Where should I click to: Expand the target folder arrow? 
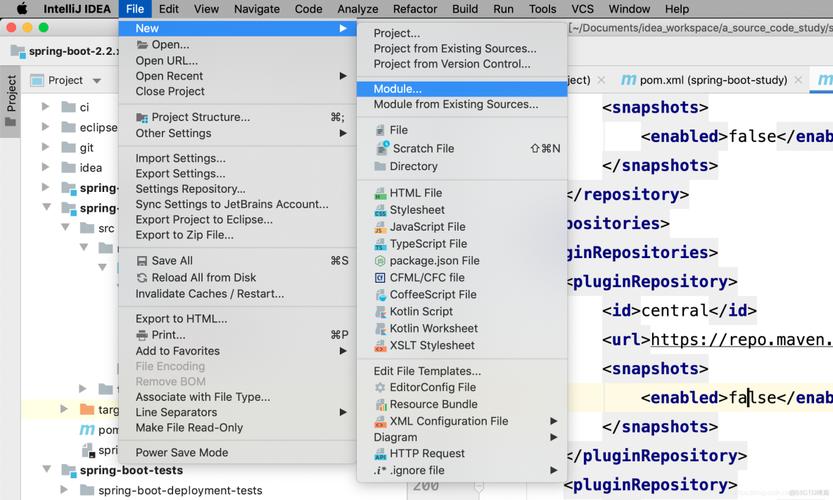[64, 409]
